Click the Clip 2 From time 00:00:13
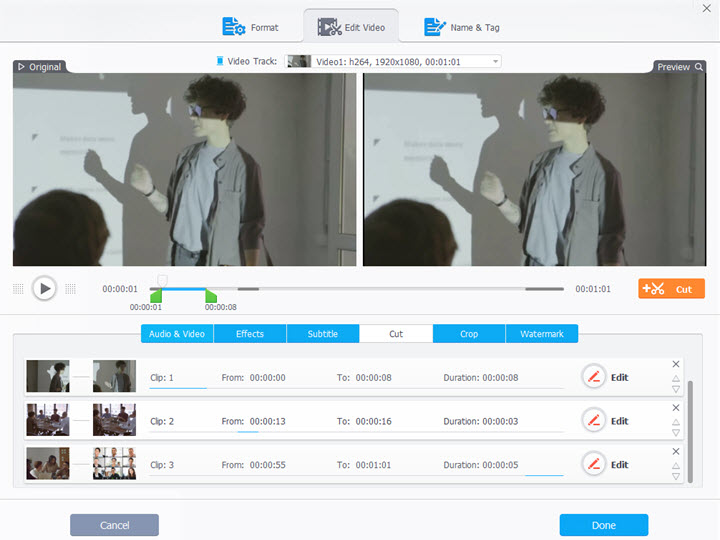The image size is (720, 540). click(x=268, y=421)
